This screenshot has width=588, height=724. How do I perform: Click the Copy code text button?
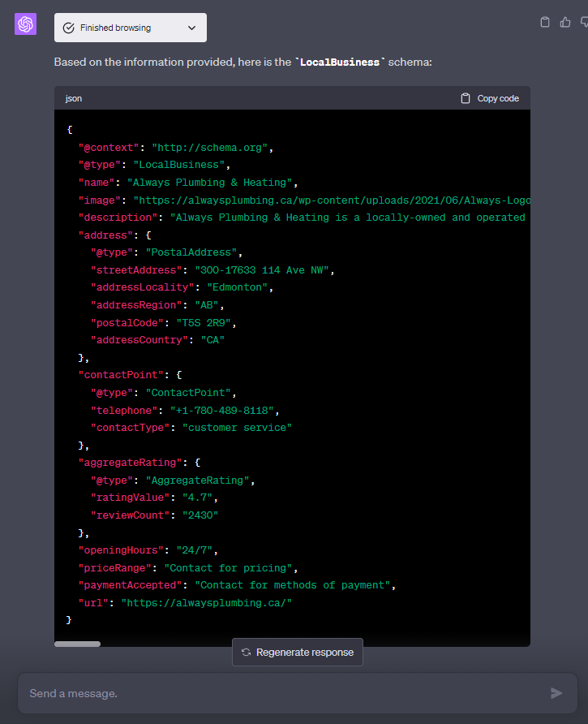[x=497, y=98]
